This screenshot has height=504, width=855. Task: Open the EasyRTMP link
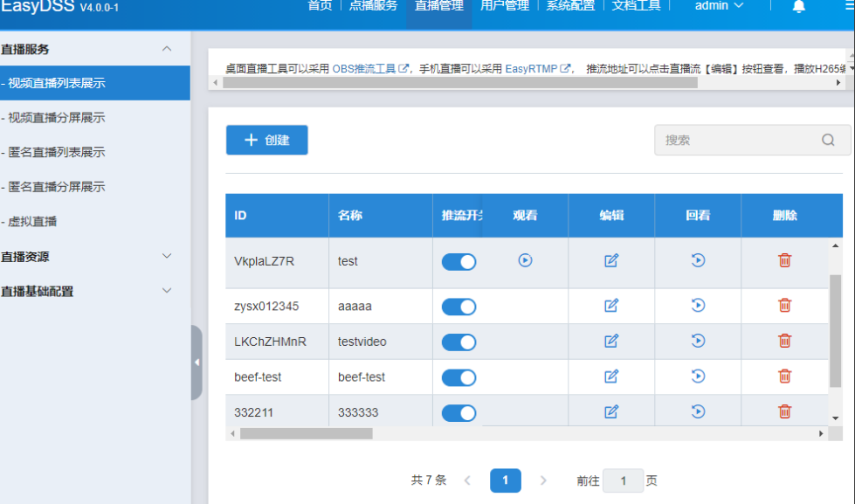click(x=537, y=69)
